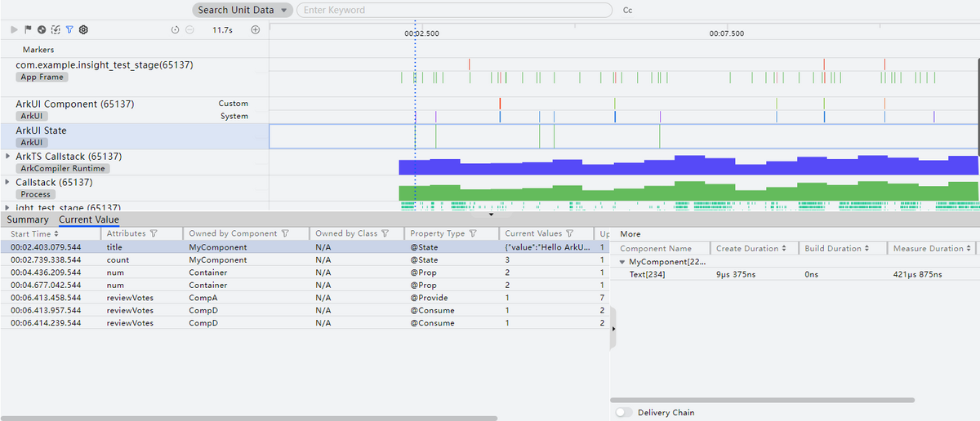Viewport: 980px width, 421px height.
Task: Zoom in timeline with plus icon
Action: (x=255, y=29)
